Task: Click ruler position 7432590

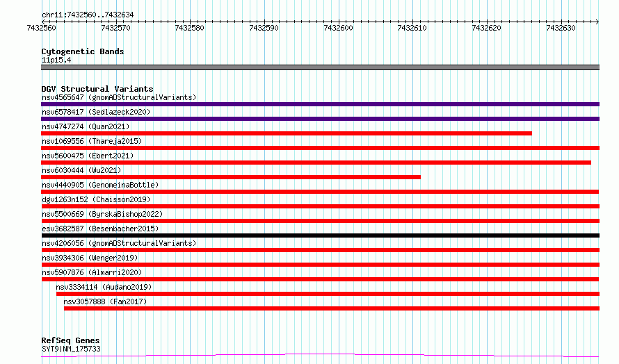Action: 264,28
